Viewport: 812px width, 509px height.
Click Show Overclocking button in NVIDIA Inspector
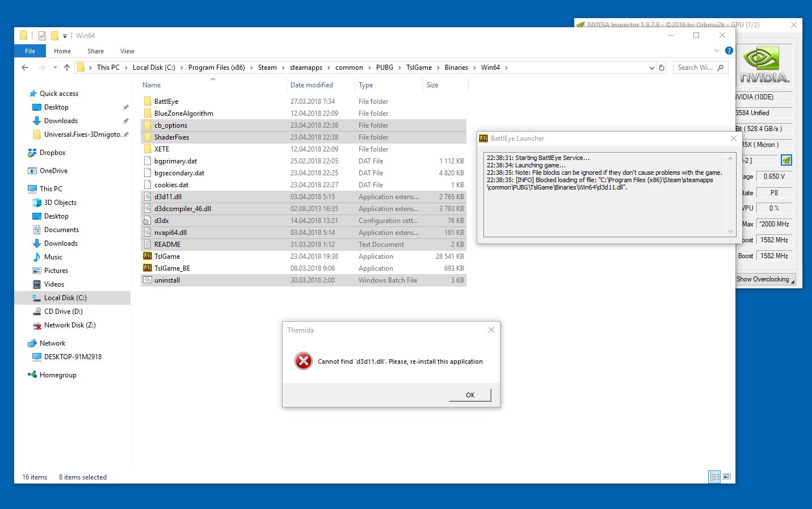click(765, 279)
